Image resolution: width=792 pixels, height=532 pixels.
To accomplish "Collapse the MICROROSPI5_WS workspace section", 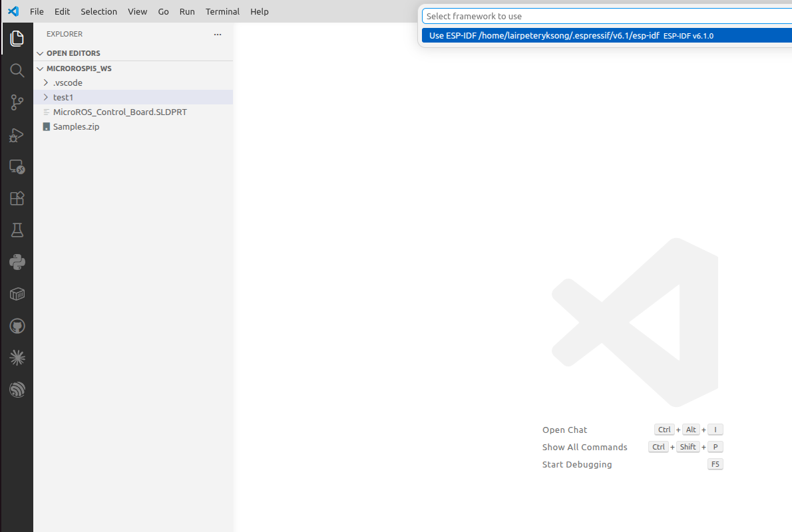I will coord(133,68).
